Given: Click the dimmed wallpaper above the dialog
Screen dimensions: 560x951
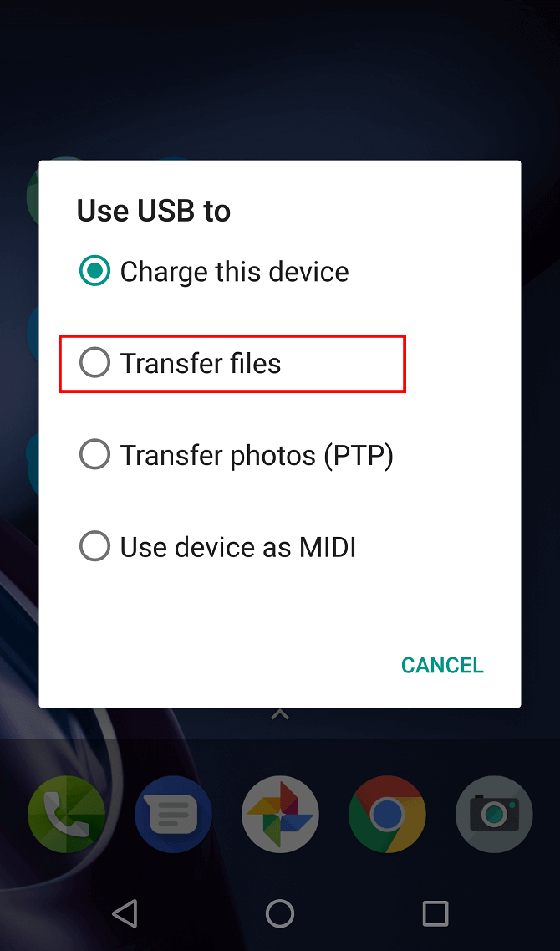Looking at the screenshot, I should (280, 79).
